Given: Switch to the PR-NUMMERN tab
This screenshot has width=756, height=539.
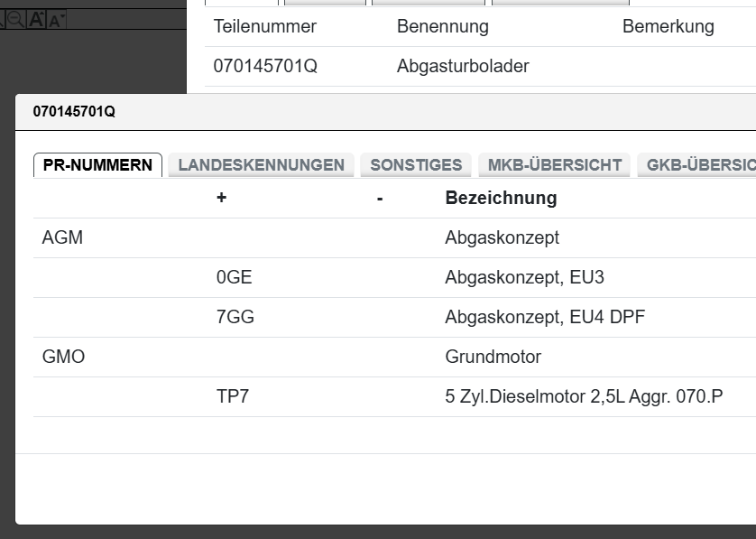Looking at the screenshot, I should [97, 165].
